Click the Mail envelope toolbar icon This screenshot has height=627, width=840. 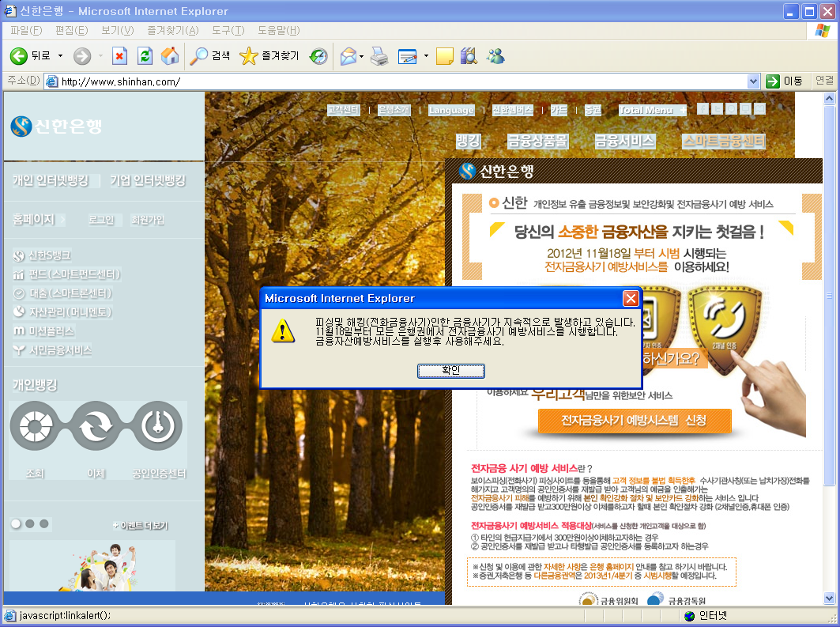(348, 55)
